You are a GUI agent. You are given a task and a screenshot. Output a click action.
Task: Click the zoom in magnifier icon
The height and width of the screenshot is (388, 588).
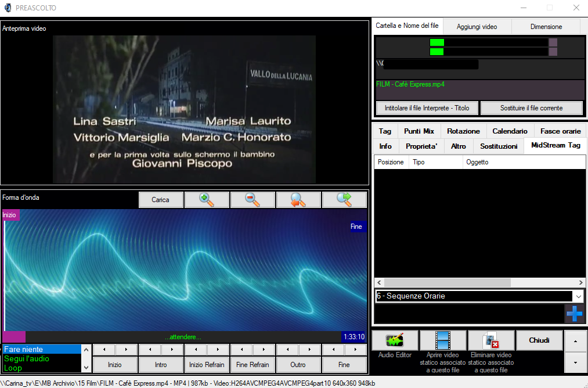pyautogui.click(x=207, y=199)
